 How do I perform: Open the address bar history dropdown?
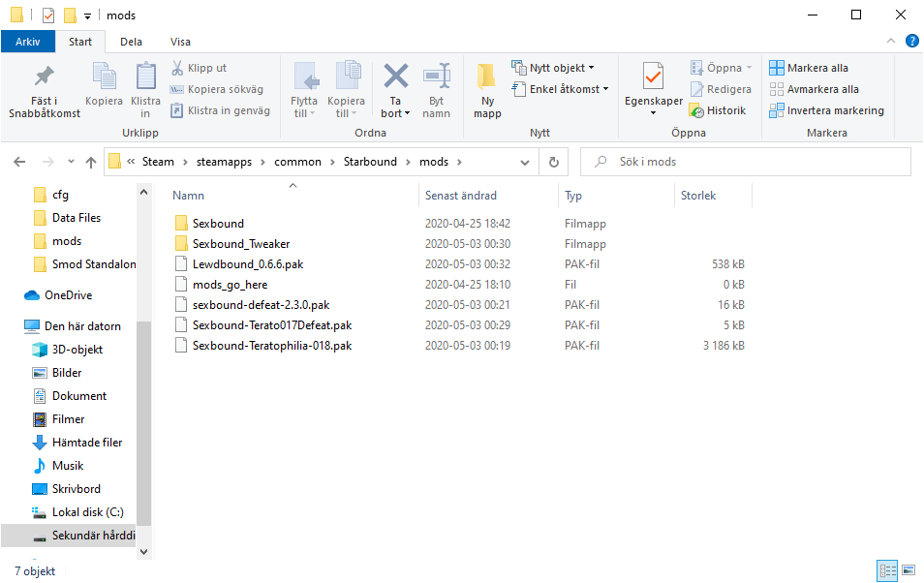tap(524, 162)
